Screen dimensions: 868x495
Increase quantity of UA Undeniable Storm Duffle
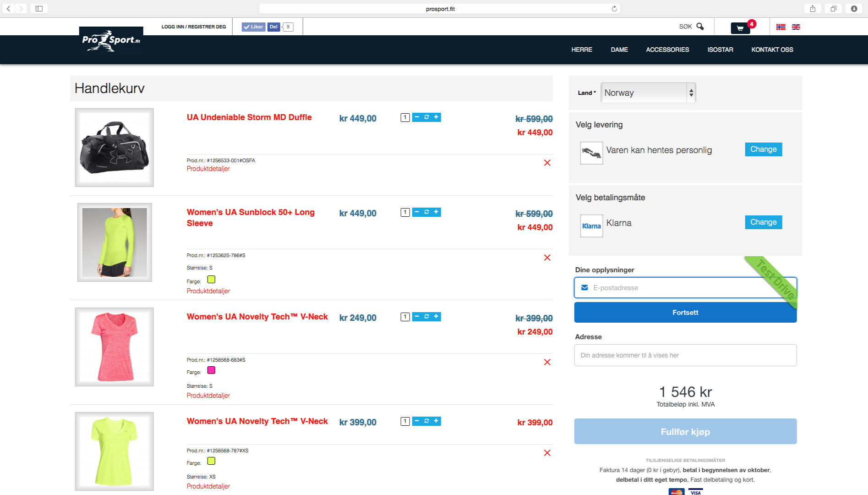click(436, 117)
